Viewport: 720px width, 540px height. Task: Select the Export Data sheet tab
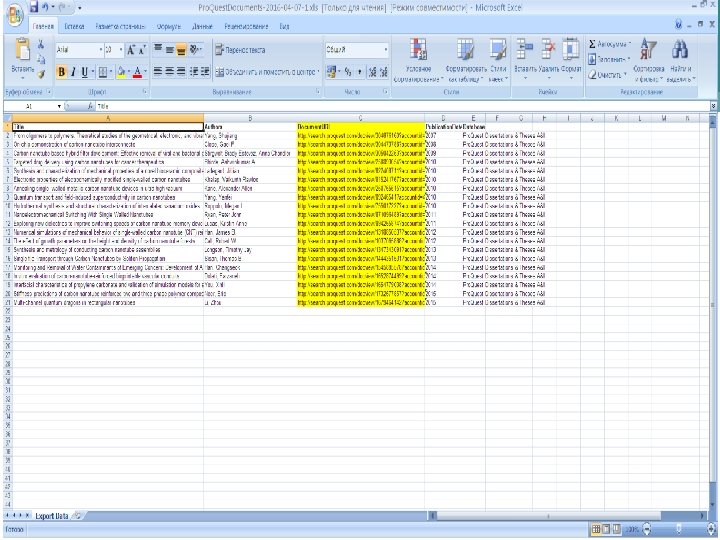[x=51, y=516]
